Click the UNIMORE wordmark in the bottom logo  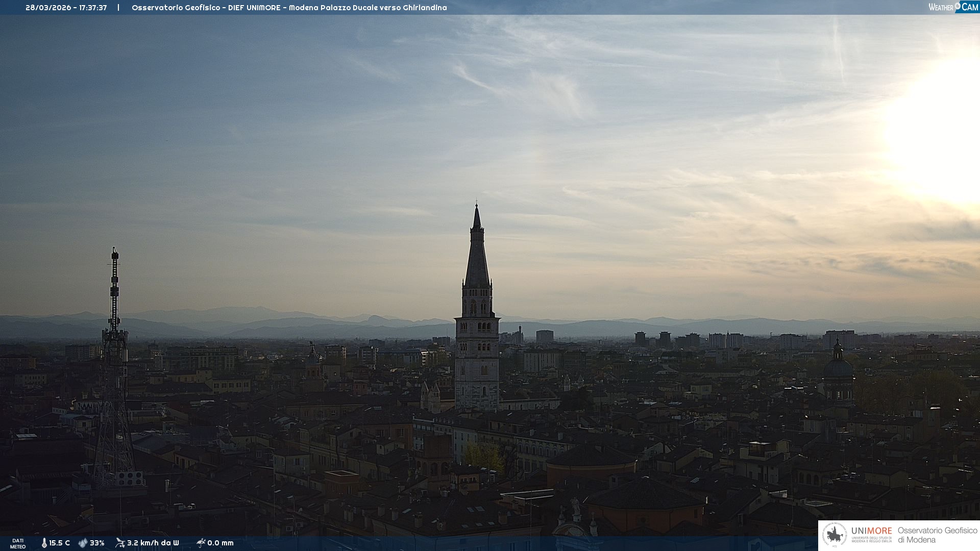click(x=871, y=531)
